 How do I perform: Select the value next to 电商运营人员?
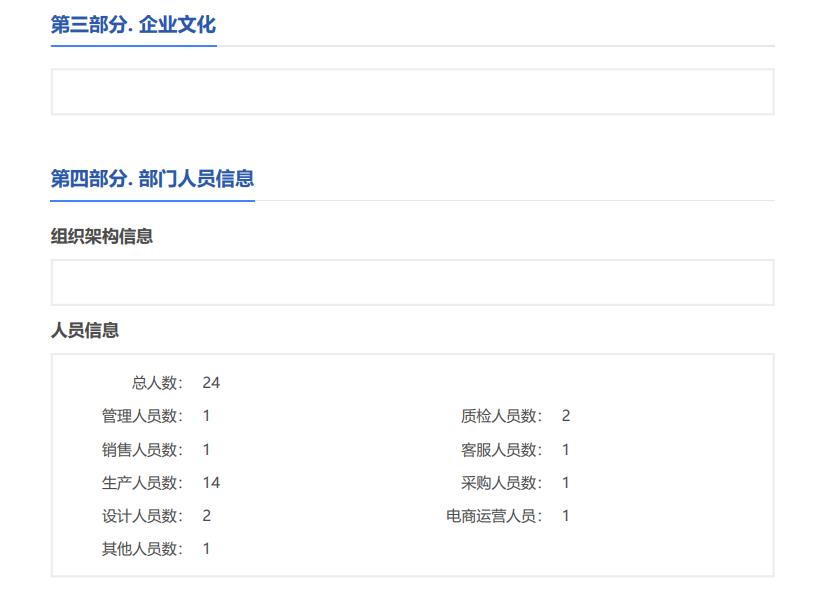[566, 516]
